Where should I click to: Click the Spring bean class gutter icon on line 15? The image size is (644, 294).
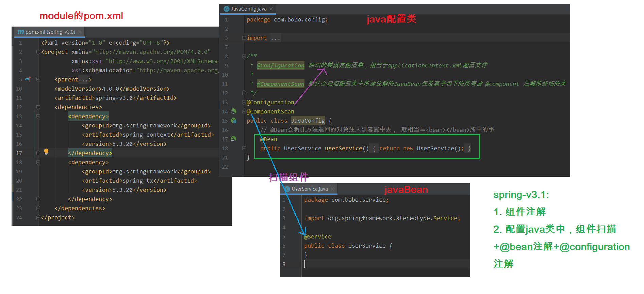(x=233, y=121)
